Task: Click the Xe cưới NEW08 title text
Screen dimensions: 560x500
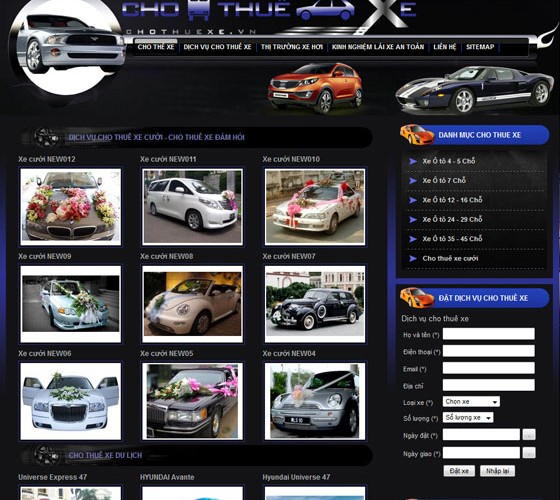Action: pos(166,256)
